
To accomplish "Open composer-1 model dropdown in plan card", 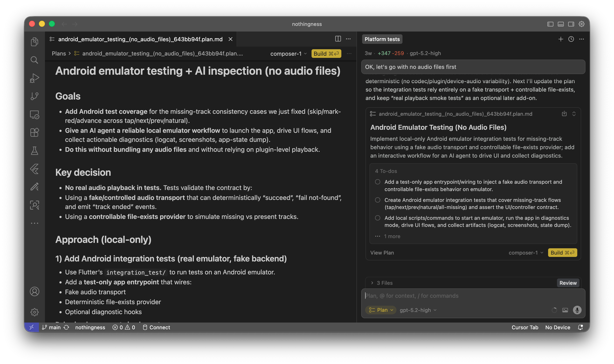I will click(526, 253).
